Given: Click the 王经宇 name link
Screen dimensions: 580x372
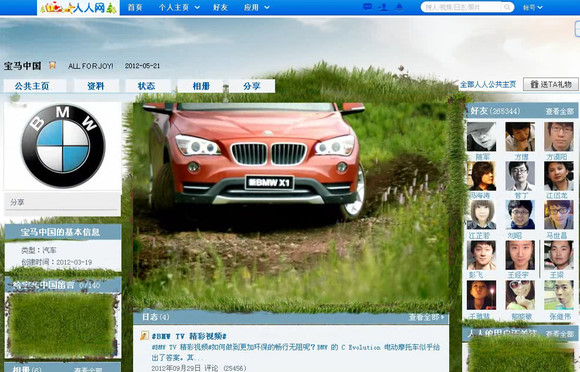Looking at the screenshot, I should tap(518, 275).
